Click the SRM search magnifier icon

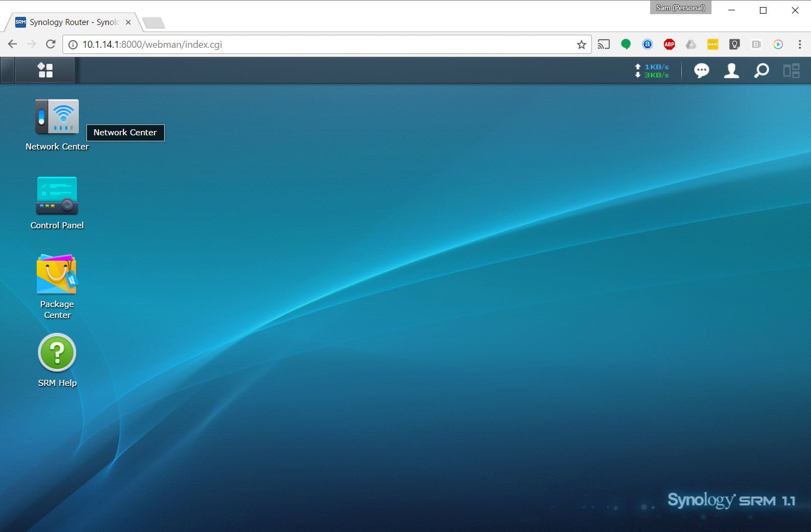pyautogui.click(x=762, y=71)
